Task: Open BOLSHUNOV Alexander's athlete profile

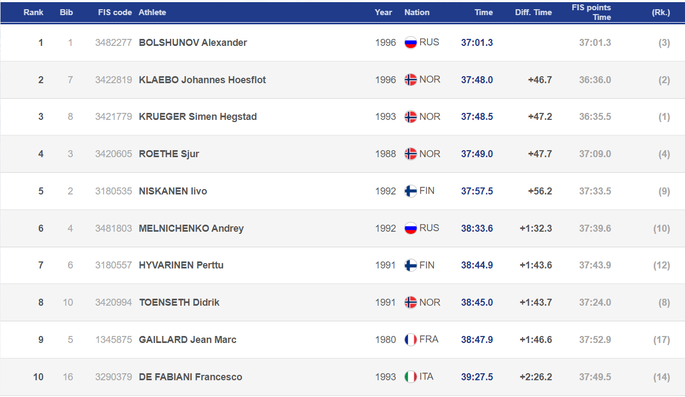Action: 193,42
